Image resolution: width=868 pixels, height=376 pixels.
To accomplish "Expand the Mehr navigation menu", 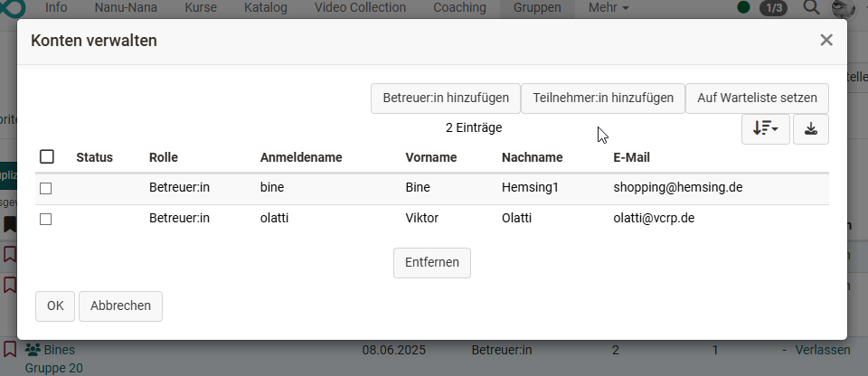I will [x=608, y=8].
